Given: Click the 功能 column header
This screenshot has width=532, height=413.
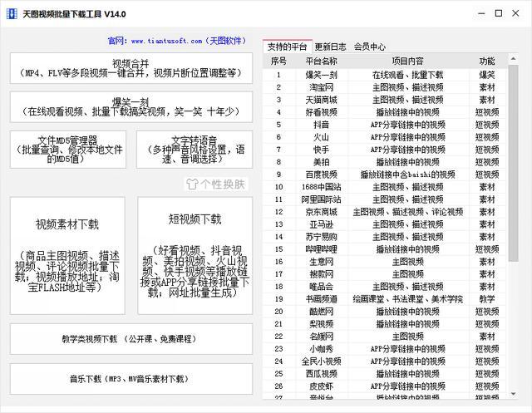Looking at the screenshot, I should 487,61.
